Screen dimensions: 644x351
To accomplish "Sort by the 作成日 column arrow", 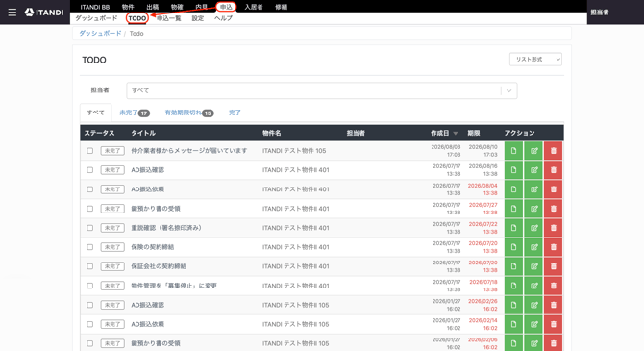I will [455, 133].
